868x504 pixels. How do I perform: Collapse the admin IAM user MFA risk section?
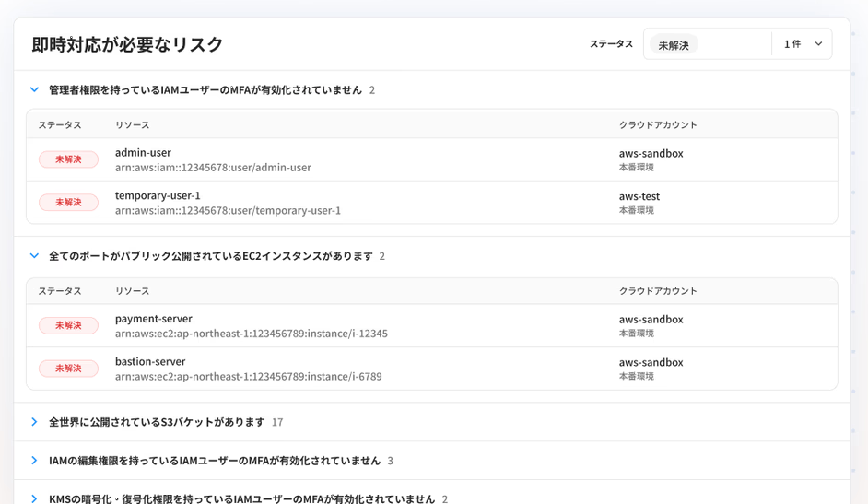[x=34, y=90]
